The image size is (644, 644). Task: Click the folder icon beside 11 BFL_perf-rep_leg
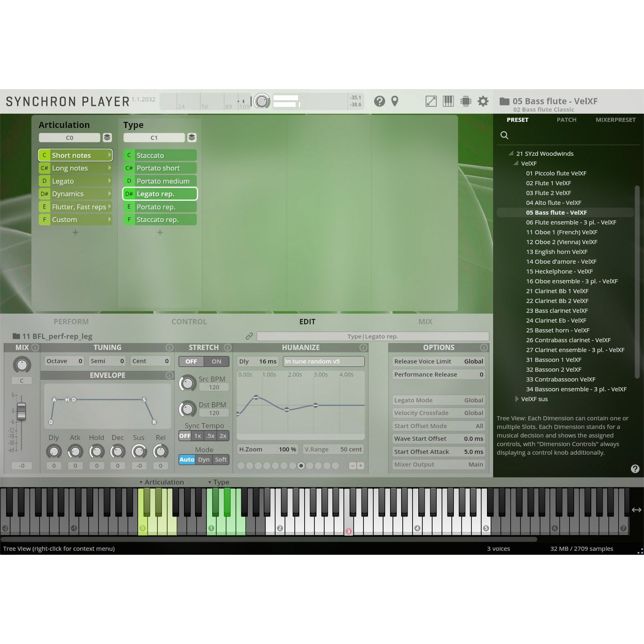click(x=16, y=336)
